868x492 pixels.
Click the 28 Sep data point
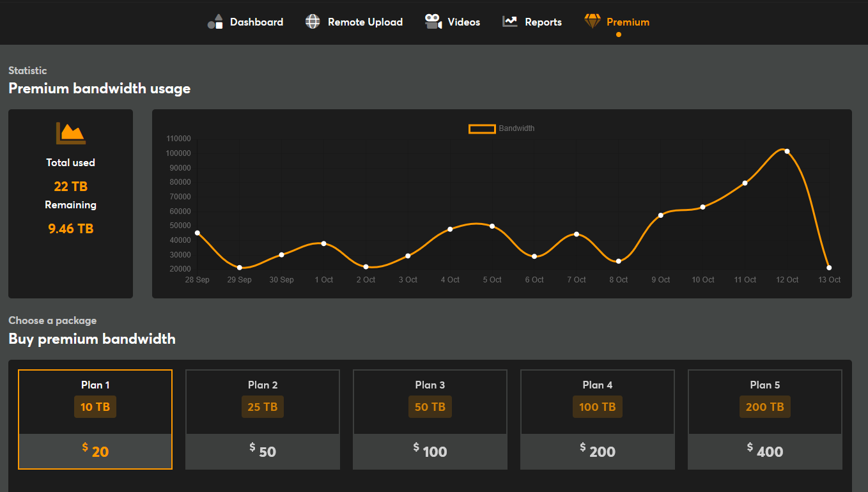[198, 233]
